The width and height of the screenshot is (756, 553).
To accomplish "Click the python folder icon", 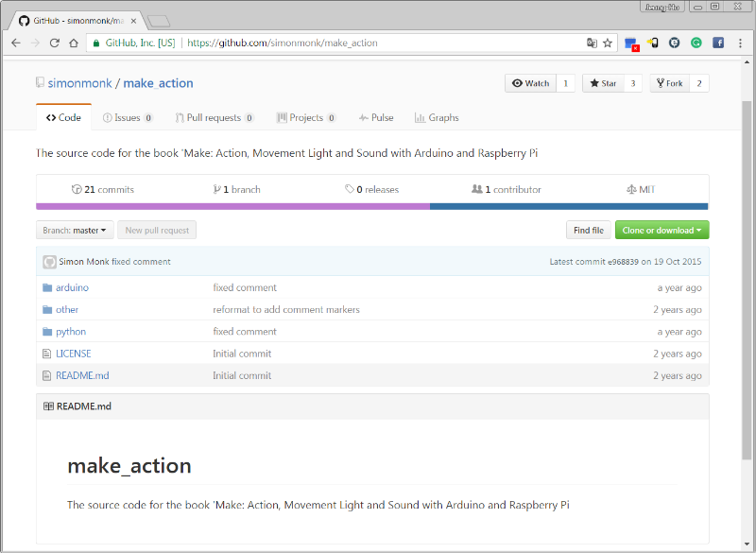I will point(47,332).
